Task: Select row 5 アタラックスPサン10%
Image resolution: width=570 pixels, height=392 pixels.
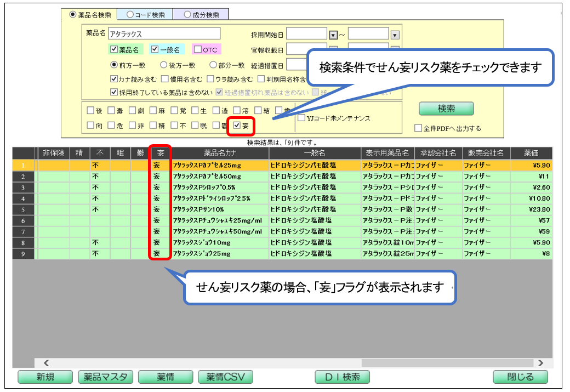Action: [219, 209]
